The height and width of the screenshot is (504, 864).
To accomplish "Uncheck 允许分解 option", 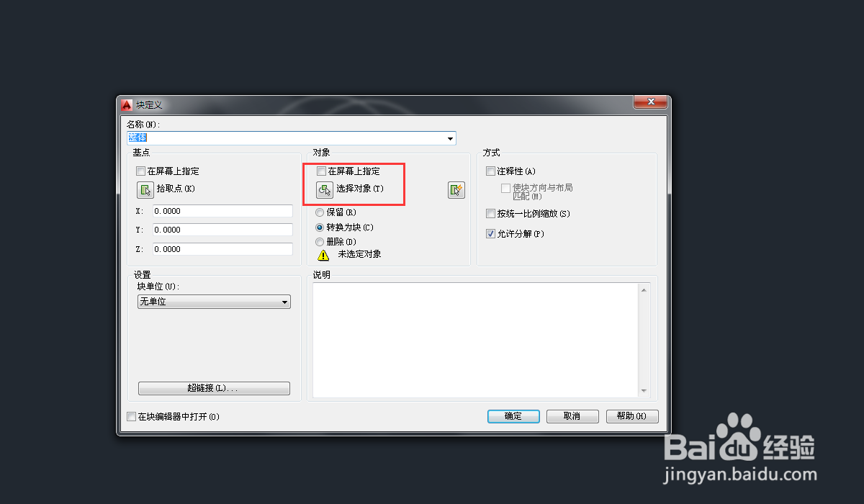I will pyautogui.click(x=491, y=234).
